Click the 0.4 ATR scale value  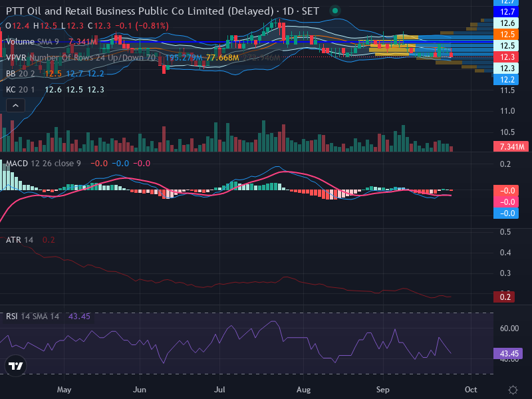[505, 253]
